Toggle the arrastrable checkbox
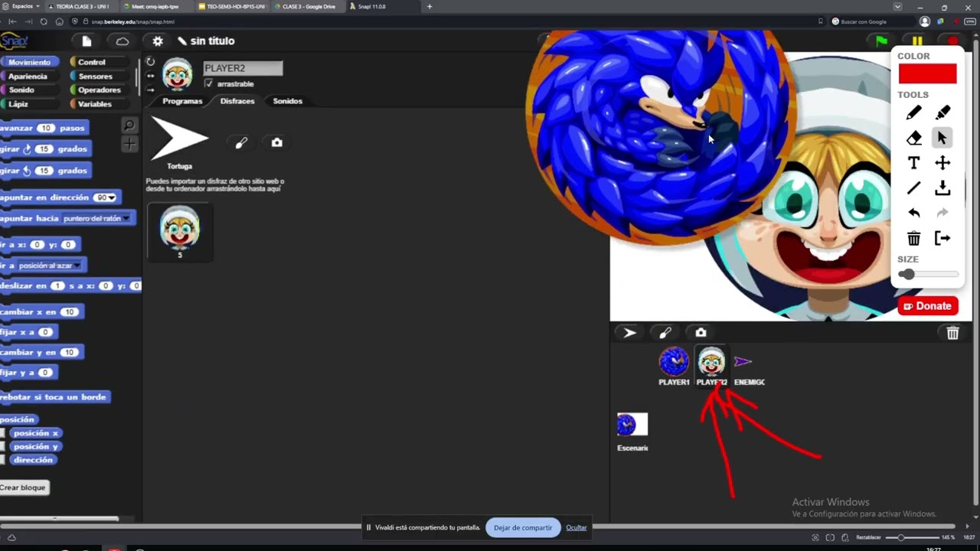Image resolution: width=980 pixels, height=551 pixels. click(x=209, y=83)
